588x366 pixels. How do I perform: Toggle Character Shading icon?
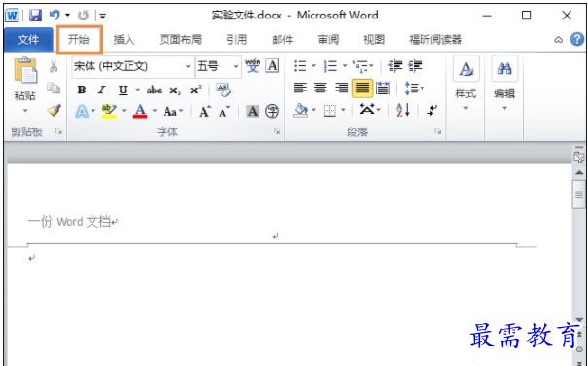pos(253,111)
